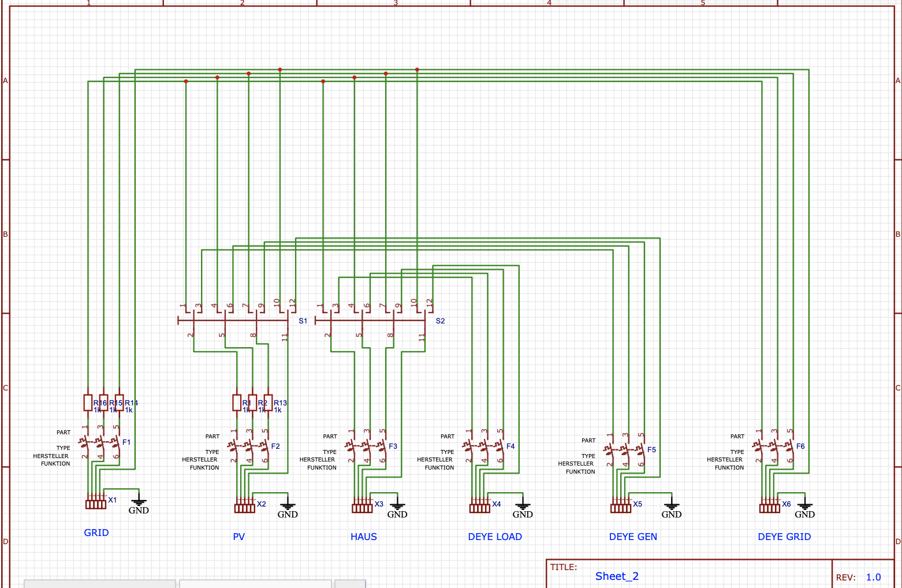Select the PV label text
Screen dimensions: 902x588
(239, 537)
